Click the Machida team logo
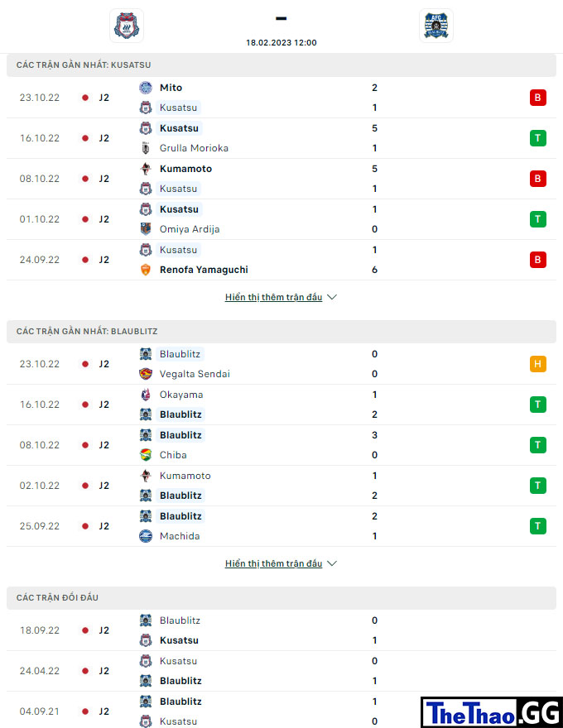Viewport: 563px width, 728px height. pos(146,536)
